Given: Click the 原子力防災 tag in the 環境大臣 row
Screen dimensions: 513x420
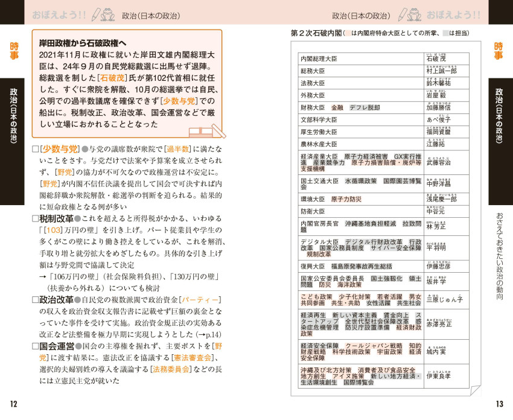Looking at the screenshot, I should (x=346, y=199).
